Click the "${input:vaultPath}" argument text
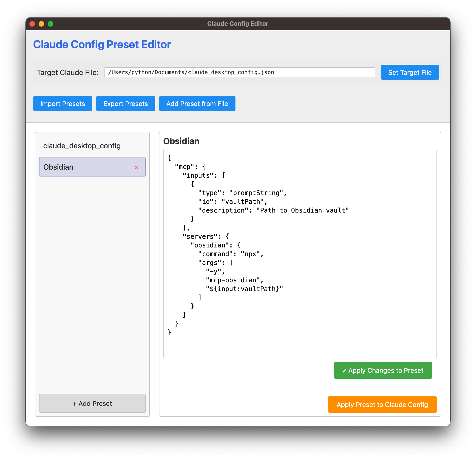476x460 pixels. coord(244,289)
